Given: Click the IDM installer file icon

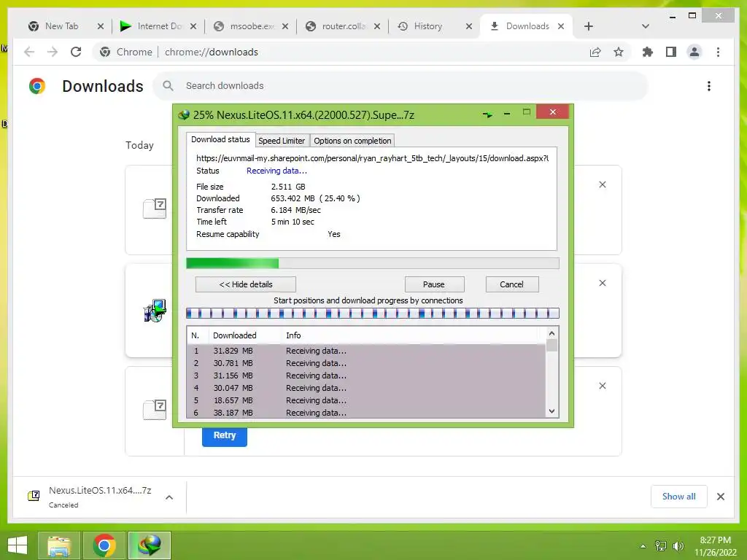Looking at the screenshot, I should 155,311.
